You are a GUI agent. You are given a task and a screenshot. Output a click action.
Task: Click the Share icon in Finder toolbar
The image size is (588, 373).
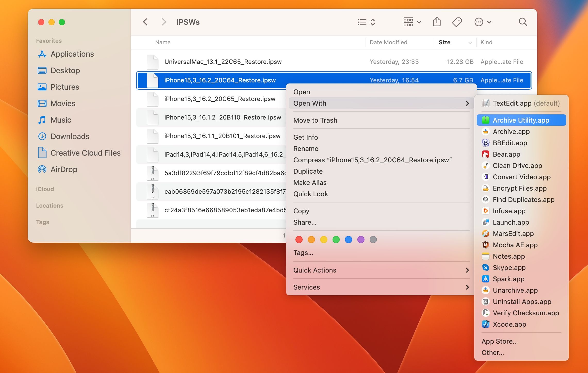coord(437,22)
